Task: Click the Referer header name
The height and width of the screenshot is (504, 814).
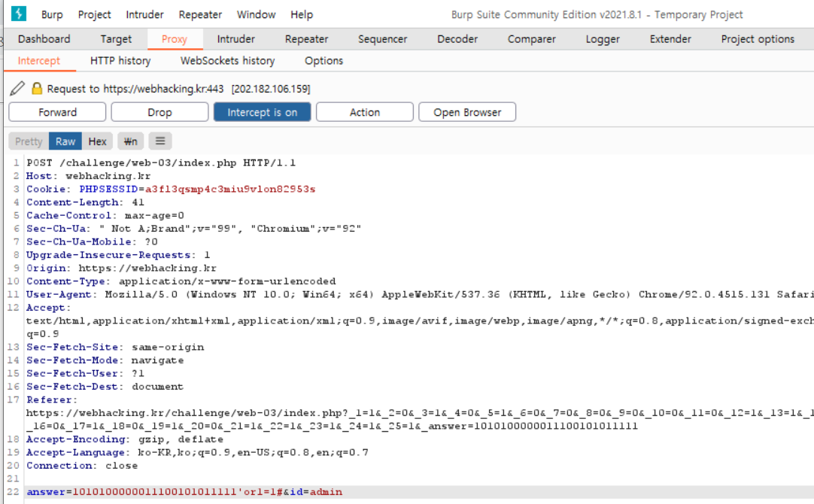Action: tap(52, 399)
